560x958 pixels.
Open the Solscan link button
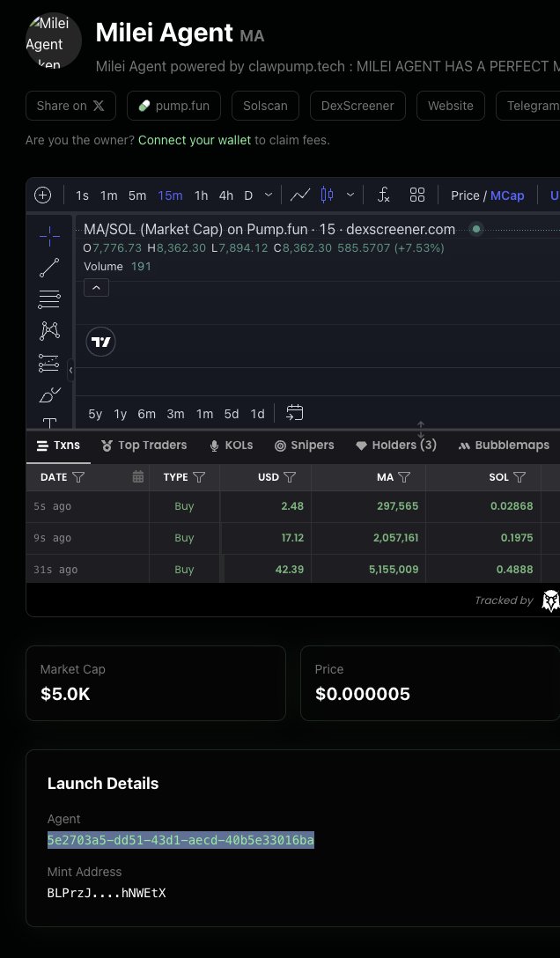coord(265,106)
